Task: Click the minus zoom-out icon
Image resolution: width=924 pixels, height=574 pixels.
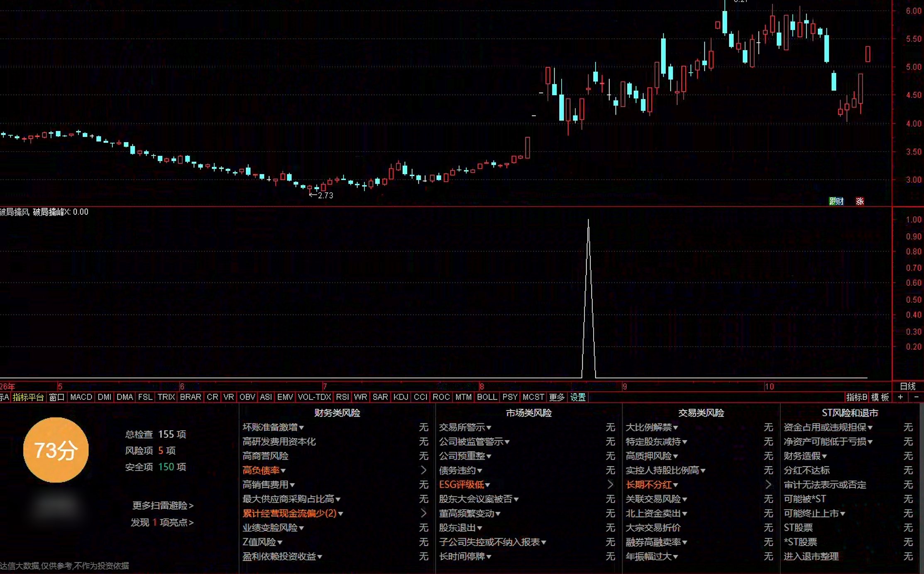Action: pos(916,397)
